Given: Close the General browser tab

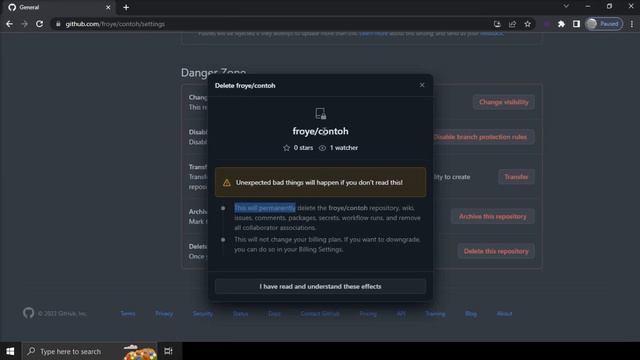Looking at the screenshot, I should click(108, 7).
